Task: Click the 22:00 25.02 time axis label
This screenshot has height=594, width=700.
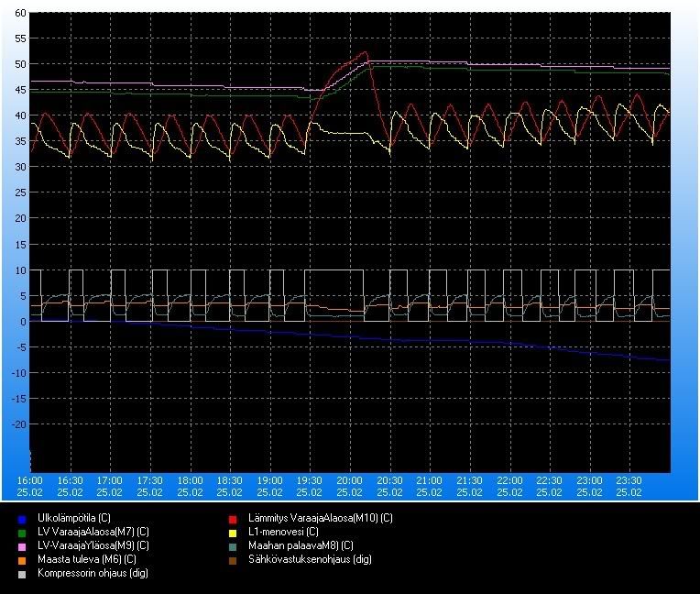Action: pos(509,487)
